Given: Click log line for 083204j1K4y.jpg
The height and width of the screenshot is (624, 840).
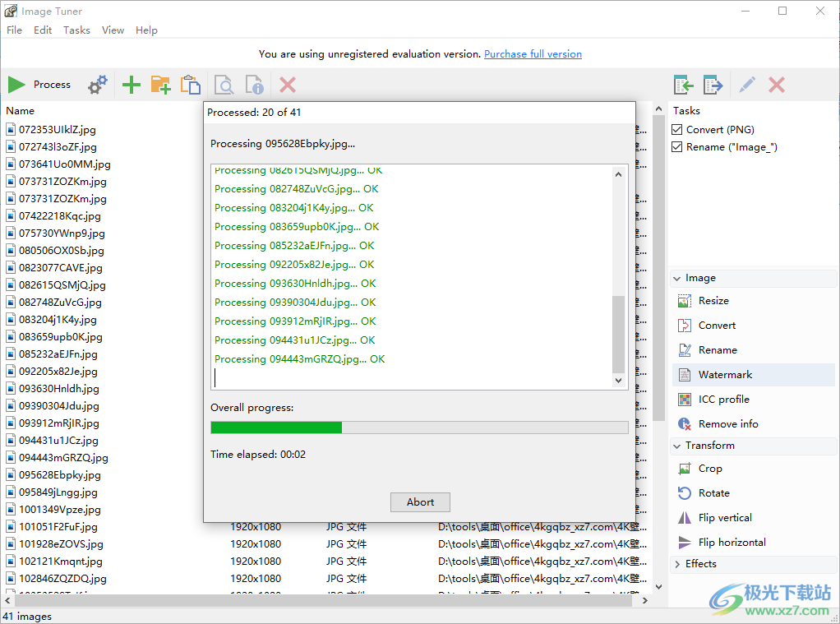Looking at the screenshot, I should pos(294,208).
